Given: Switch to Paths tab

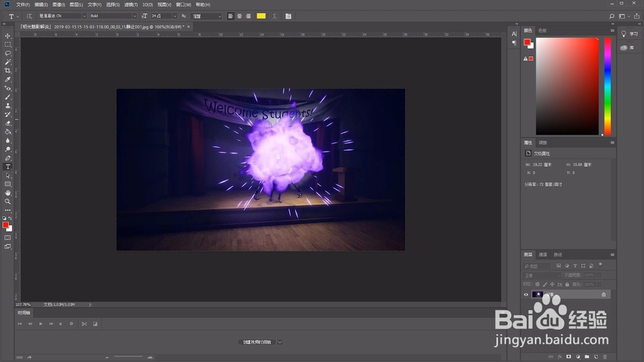Looking at the screenshot, I should [x=558, y=255].
